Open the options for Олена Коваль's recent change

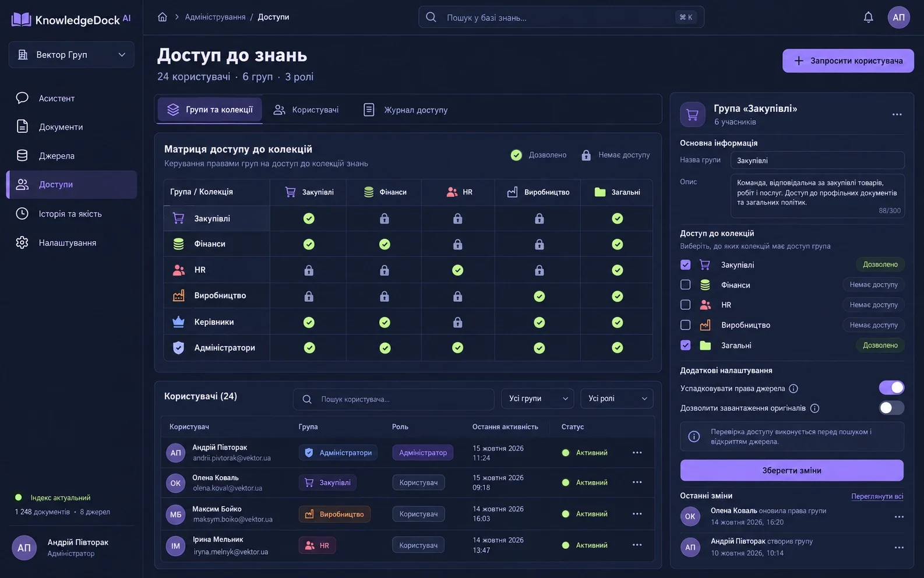pyautogui.click(x=899, y=517)
